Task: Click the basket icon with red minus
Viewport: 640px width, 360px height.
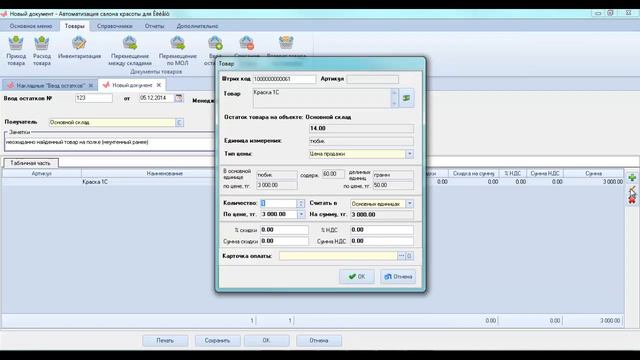Action: click(247, 43)
